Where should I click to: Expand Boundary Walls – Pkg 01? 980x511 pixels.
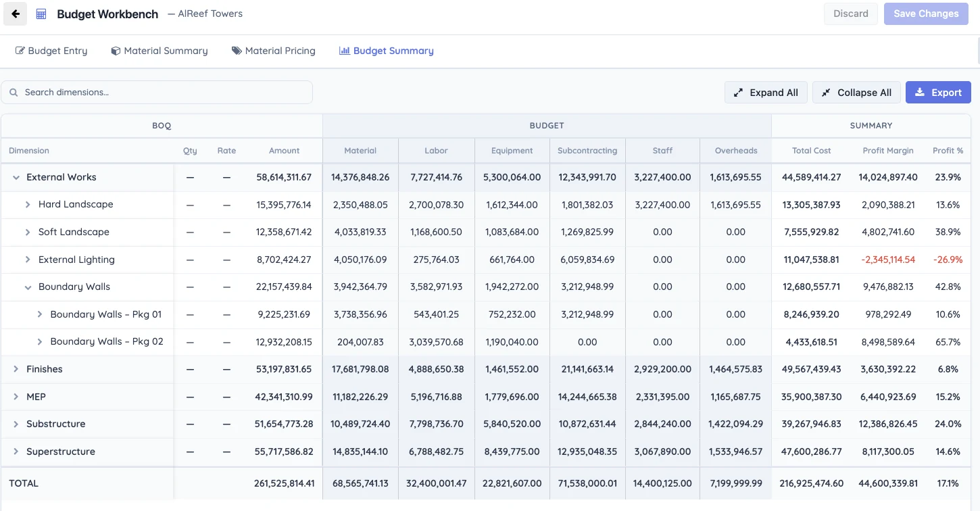(40, 314)
